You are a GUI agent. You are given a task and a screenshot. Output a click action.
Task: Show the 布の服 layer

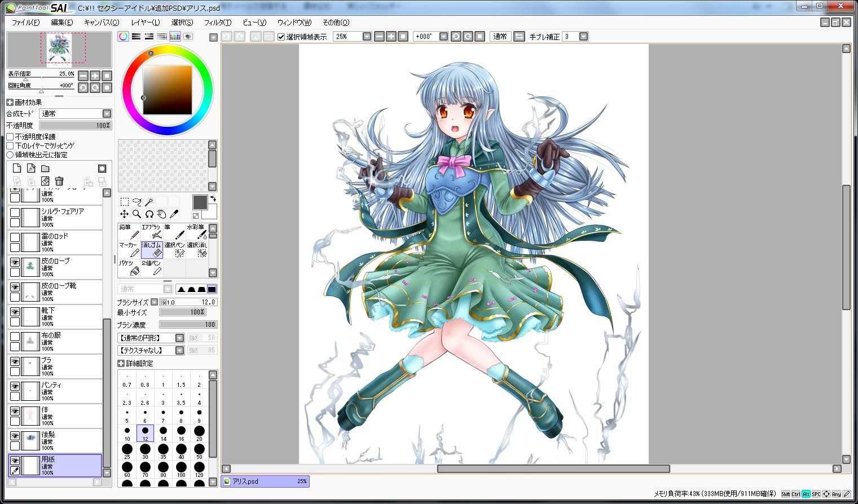point(15,337)
